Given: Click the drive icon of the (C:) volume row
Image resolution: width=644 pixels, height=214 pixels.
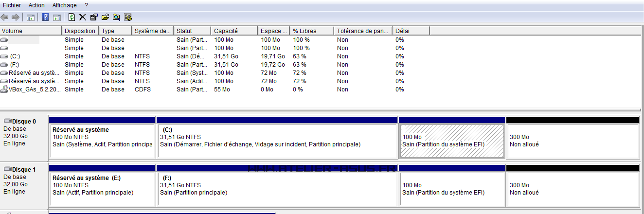Looking at the screenshot, I should click(4, 56).
